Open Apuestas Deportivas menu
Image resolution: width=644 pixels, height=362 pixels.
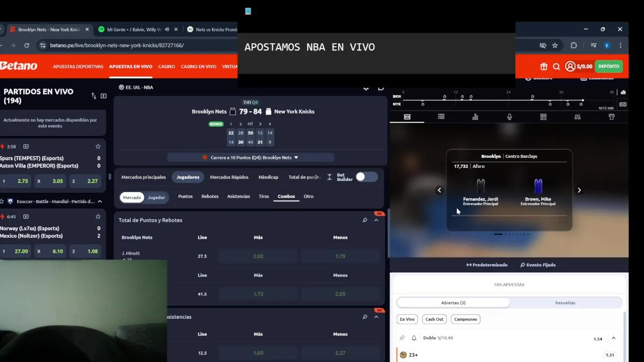(78, 66)
